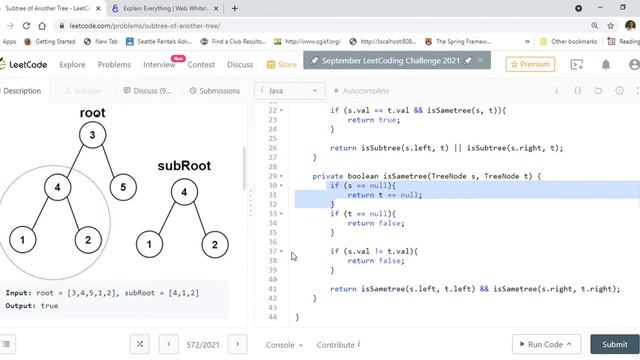Click the Premium button

pos(530,64)
